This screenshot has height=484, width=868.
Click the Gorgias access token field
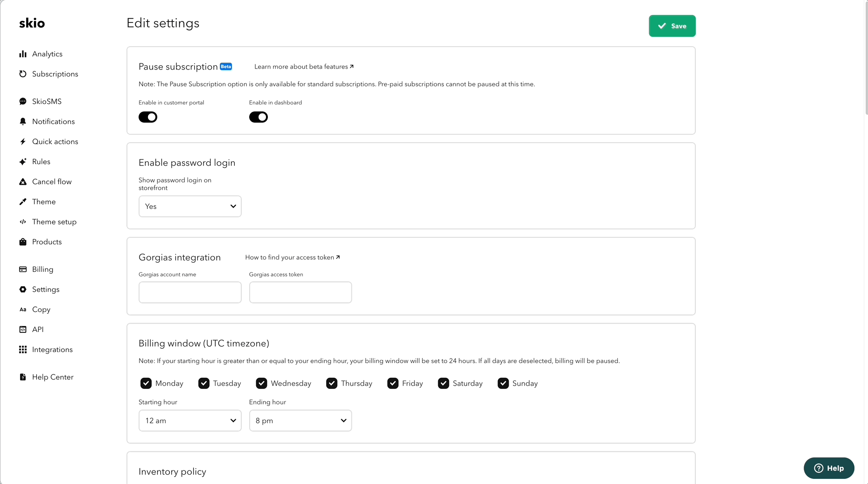[301, 292]
